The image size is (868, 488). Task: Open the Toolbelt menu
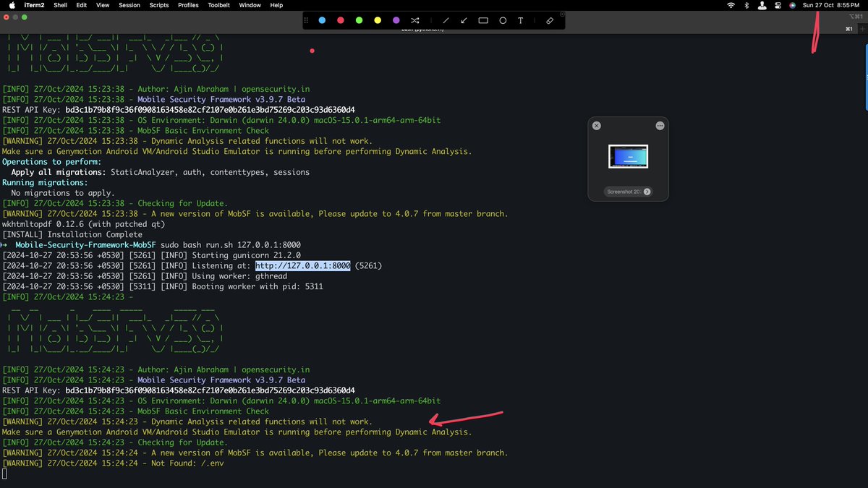pos(219,5)
